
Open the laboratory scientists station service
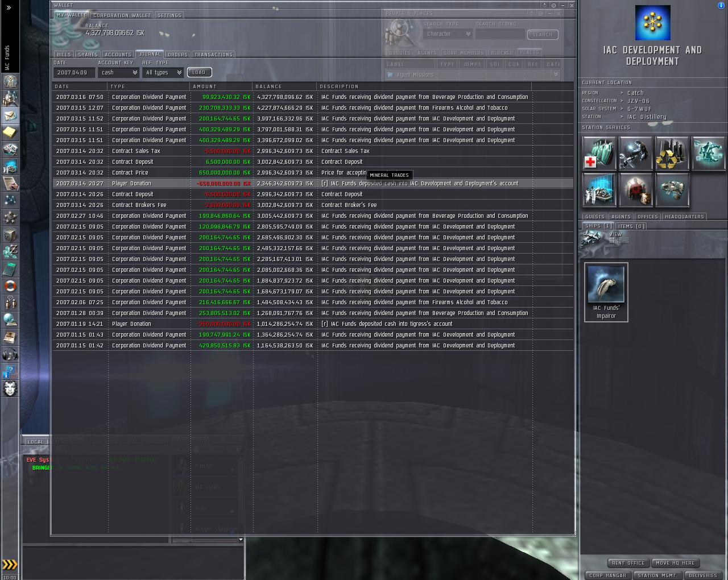599,189
